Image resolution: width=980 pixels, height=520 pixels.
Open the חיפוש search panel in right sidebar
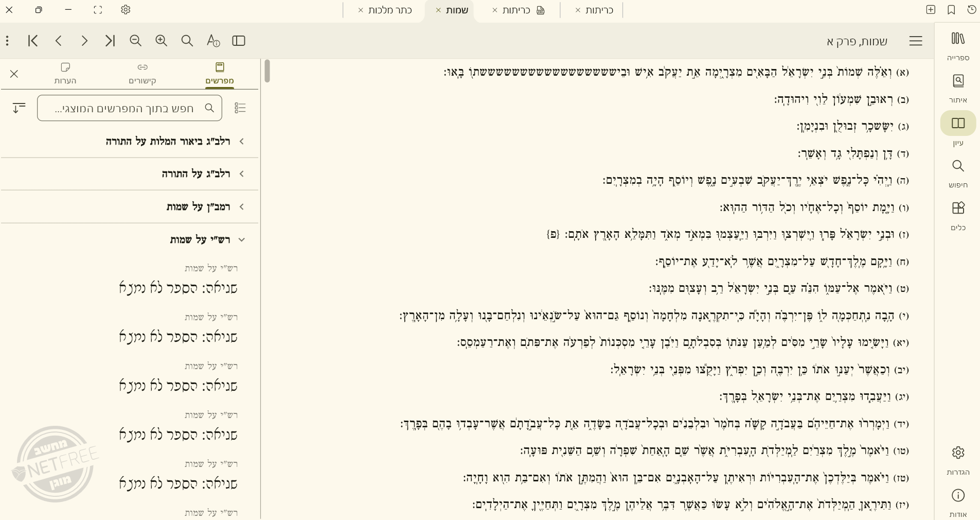click(x=957, y=173)
